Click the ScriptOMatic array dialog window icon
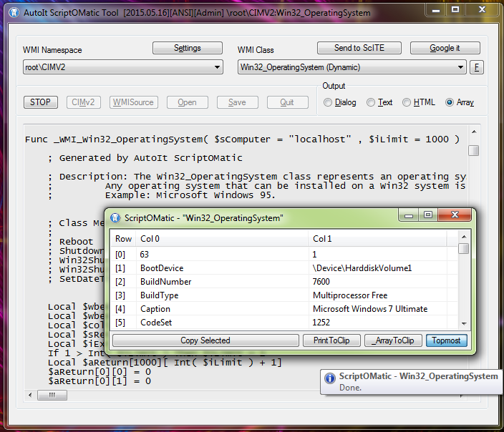The width and height of the screenshot is (504, 432). point(116,217)
